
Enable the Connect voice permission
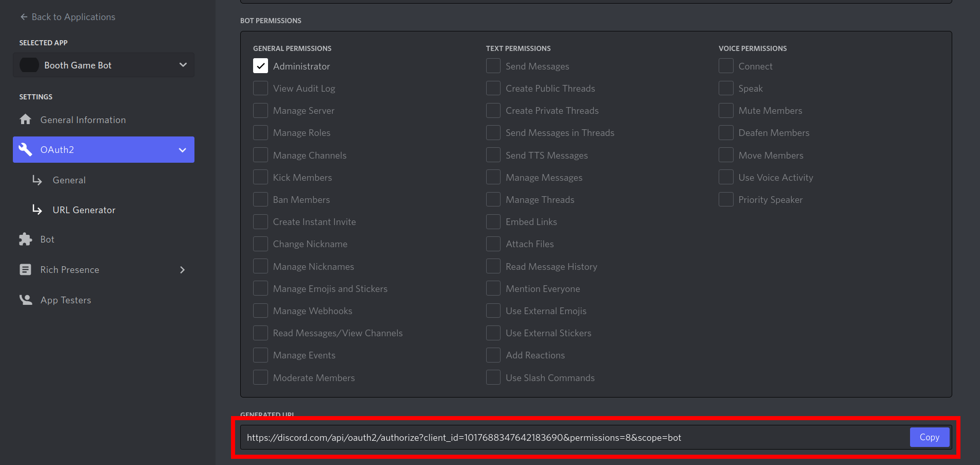click(x=726, y=66)
